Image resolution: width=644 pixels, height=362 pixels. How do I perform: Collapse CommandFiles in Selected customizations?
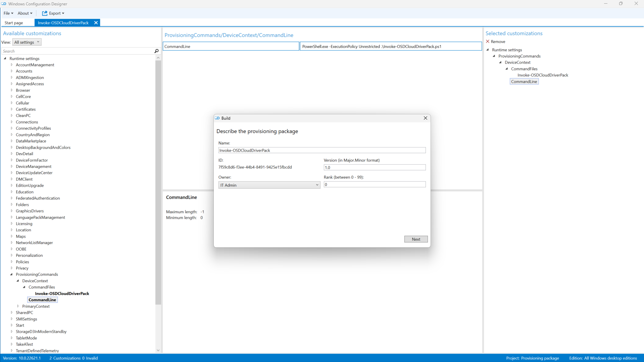tap(507, 69)
